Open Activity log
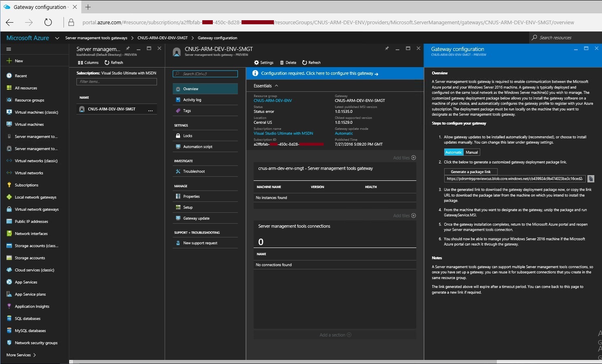602x364 pixels. pos(205,100)
